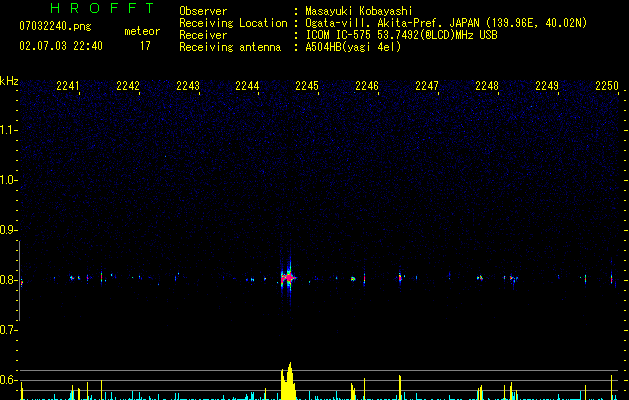629x400 pixels.
Task: Click the 2245 time marker
Action: click(x=307, y=86)
